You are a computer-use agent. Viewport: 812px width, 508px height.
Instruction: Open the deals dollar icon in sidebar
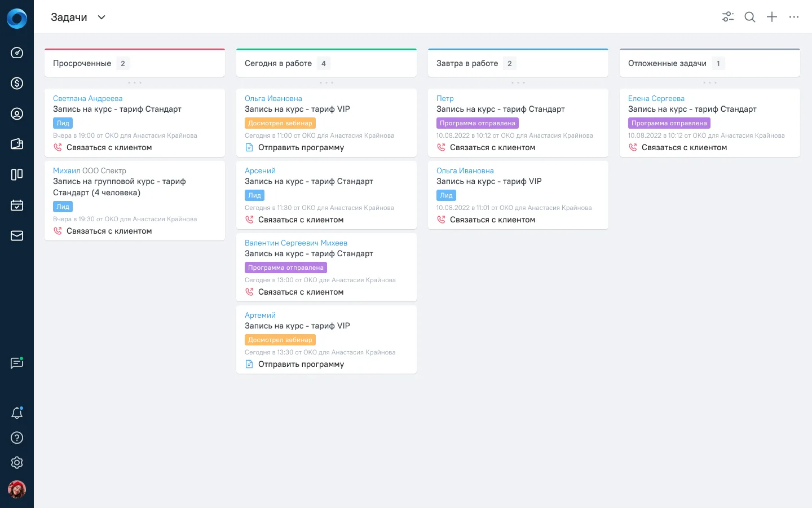pos(17,84)
